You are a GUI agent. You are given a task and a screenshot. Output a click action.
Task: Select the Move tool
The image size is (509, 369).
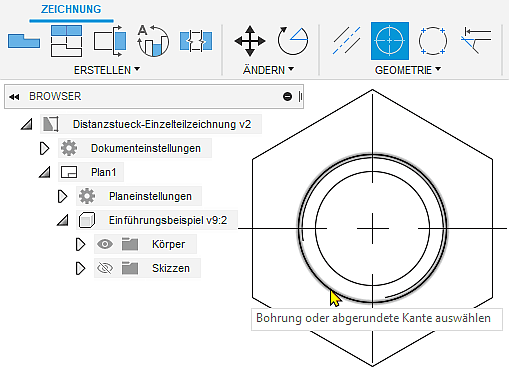pyautogui.click(x=250, y=41)
